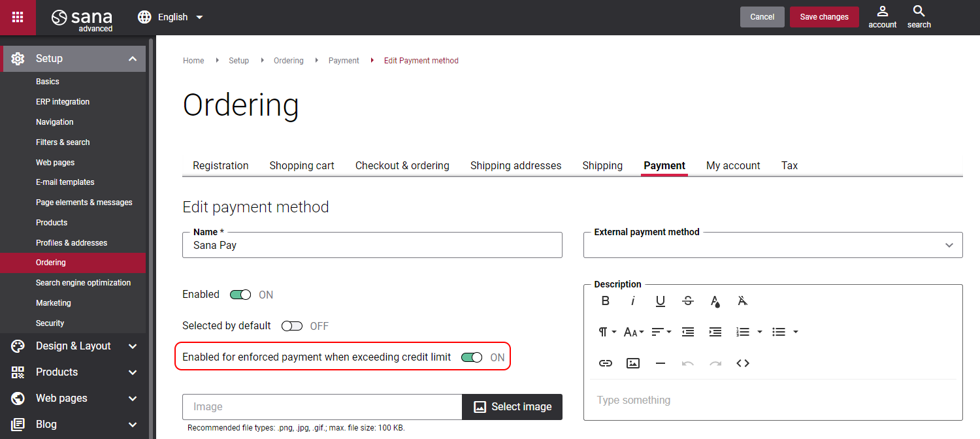Switch to the Shipping addresses tab
This screenshot has height=439, width=980.
[x=516, y=165]
